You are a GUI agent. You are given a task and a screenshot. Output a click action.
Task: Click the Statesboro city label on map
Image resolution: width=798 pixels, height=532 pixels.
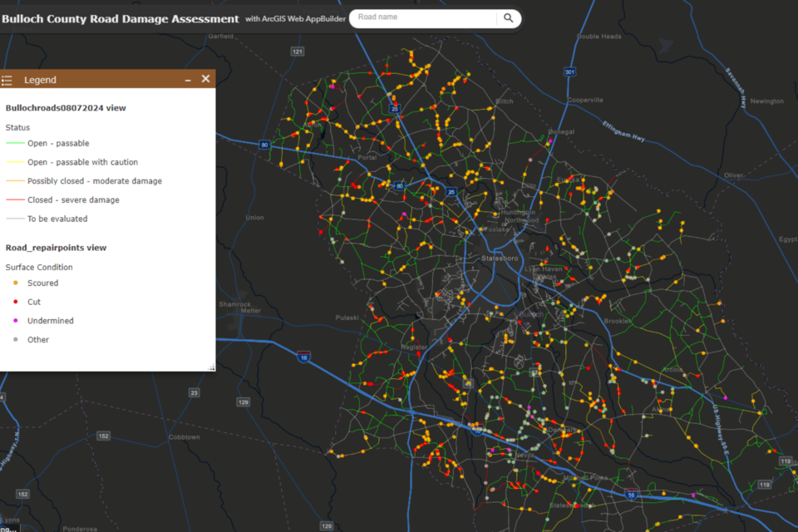point(500,259)
